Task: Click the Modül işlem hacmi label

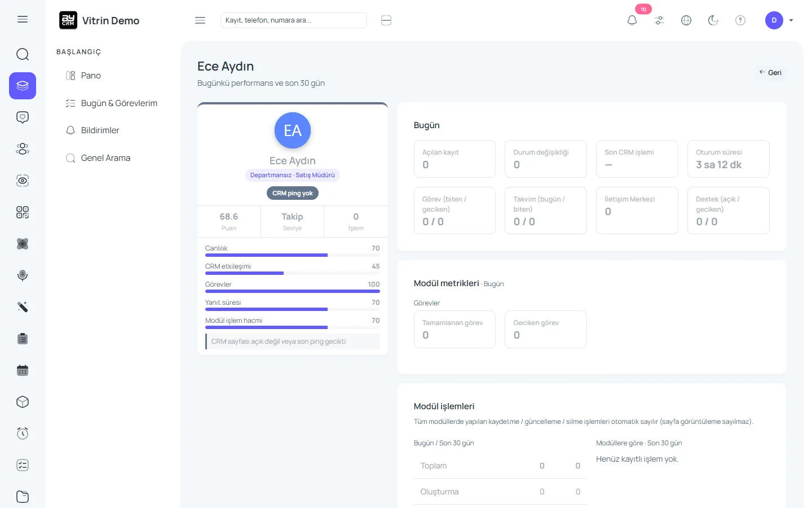Action: 234,321
